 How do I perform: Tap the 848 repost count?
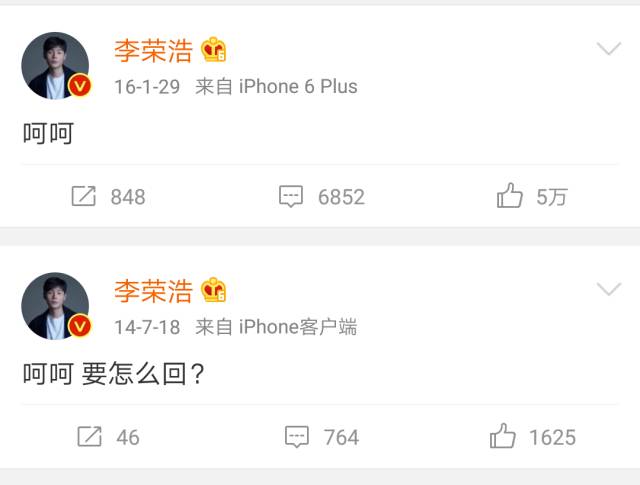pyautogui.click(x=128, y=197)
